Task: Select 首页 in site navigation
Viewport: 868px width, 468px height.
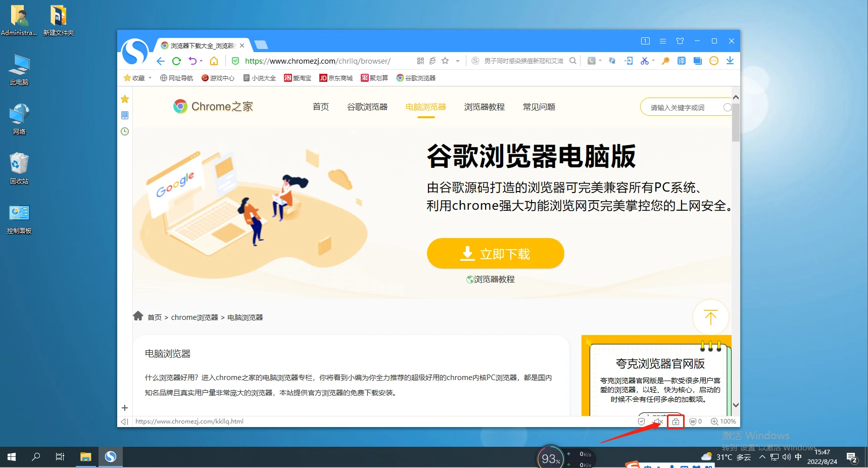Action: (x=321, y=107)
